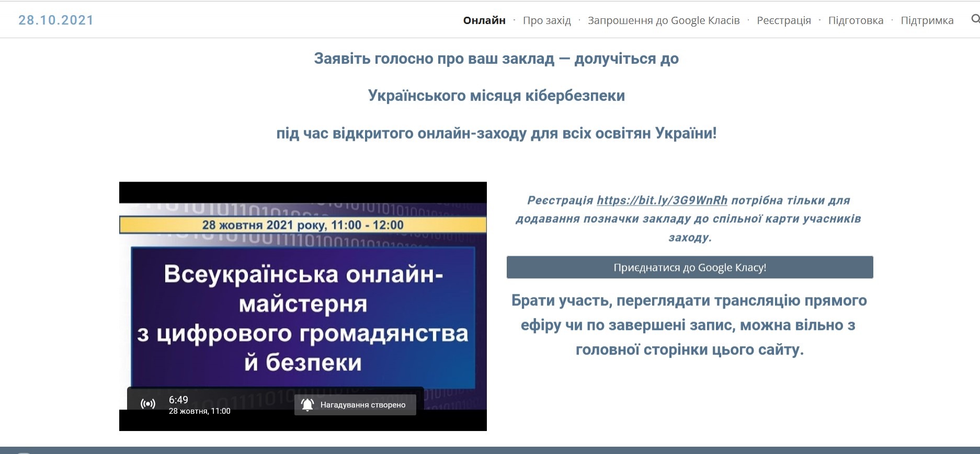Click the 28 жовтня, 11:00 schedule text
This screenshot has height=454, width=980.
click(199, 411)
